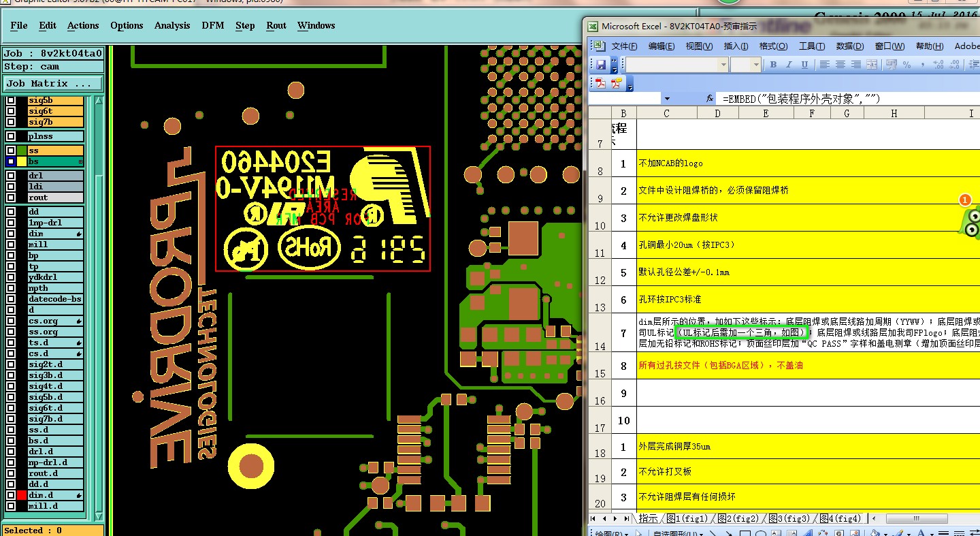Click the Excel formula bar input
The width and height of the screenshot is (980, 536).
(849, 99)
